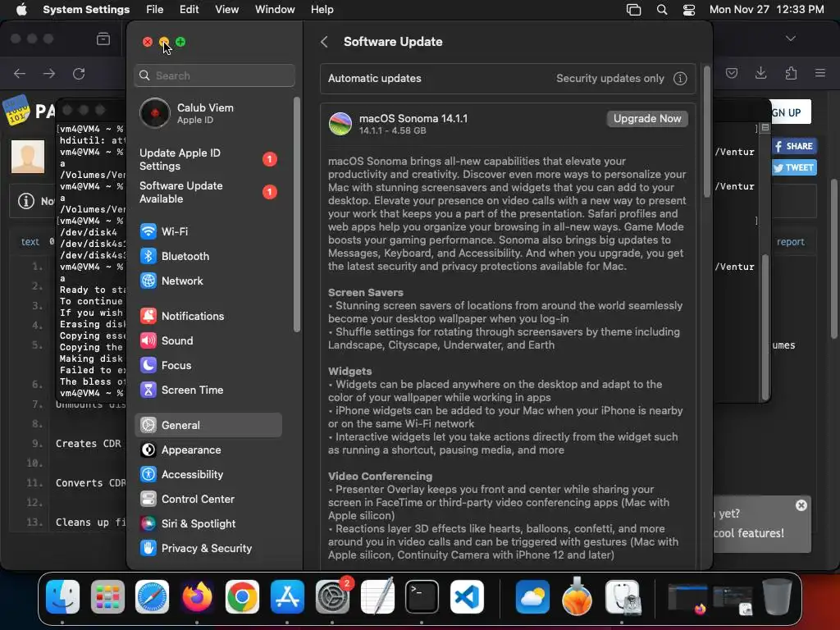Open the Apple menu
The width and height of the screenshot is (840, 630).
(21, 10)
